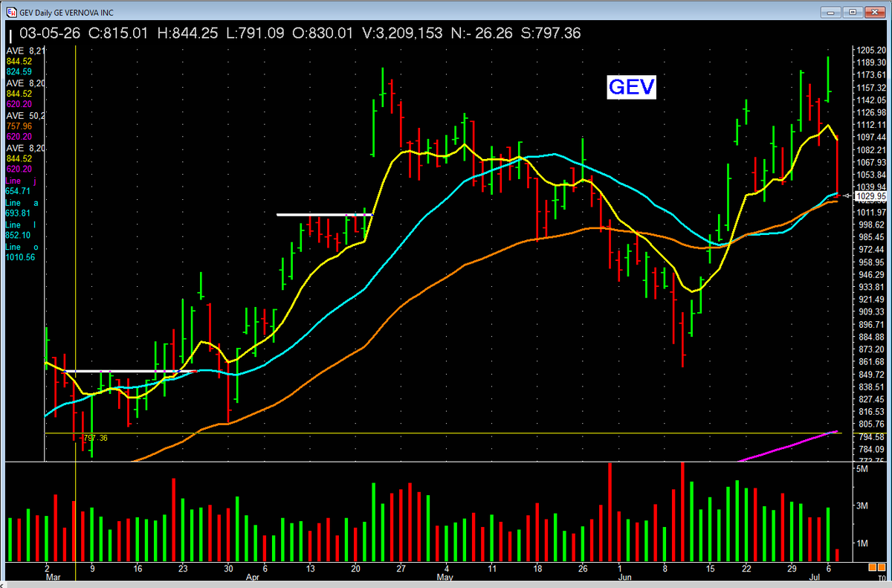Click the 5M volume axis label
Screen dimensions: 892x588
coord(862,470)
